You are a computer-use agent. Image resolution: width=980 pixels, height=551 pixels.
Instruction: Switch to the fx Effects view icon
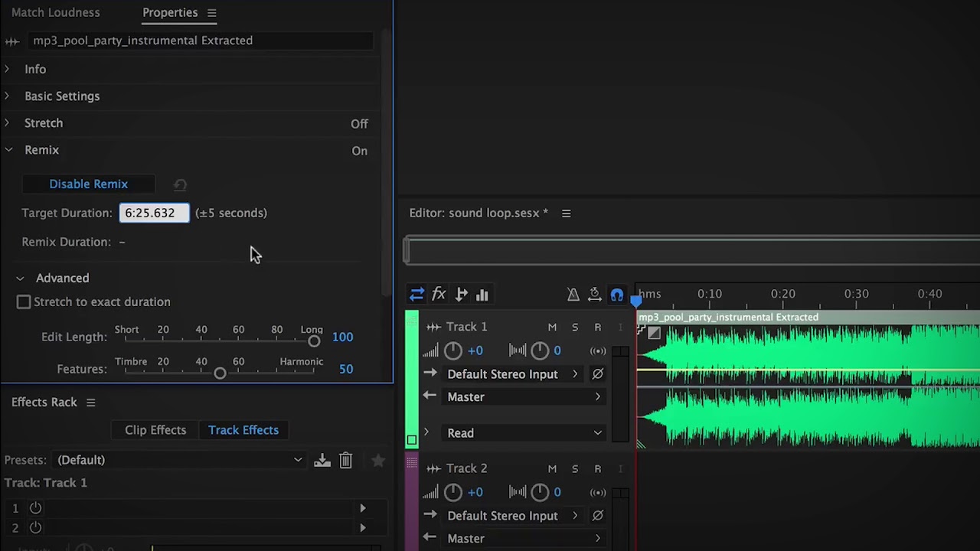pos(439,295)
